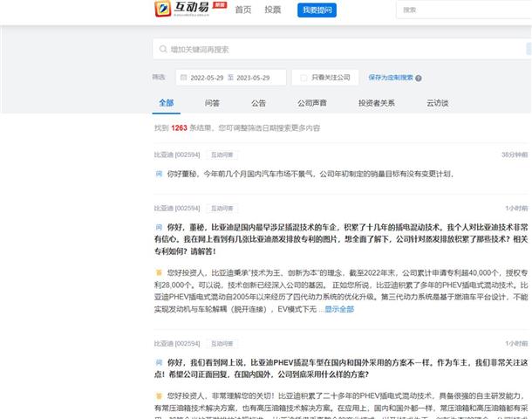Switch to the 公告 tab

(x=258, y=103)
